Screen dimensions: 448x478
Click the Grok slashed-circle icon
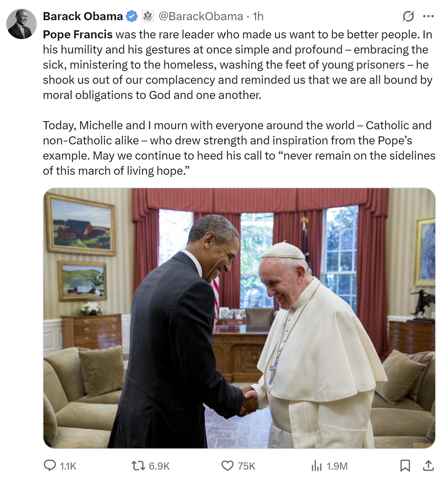coord(408,16)
